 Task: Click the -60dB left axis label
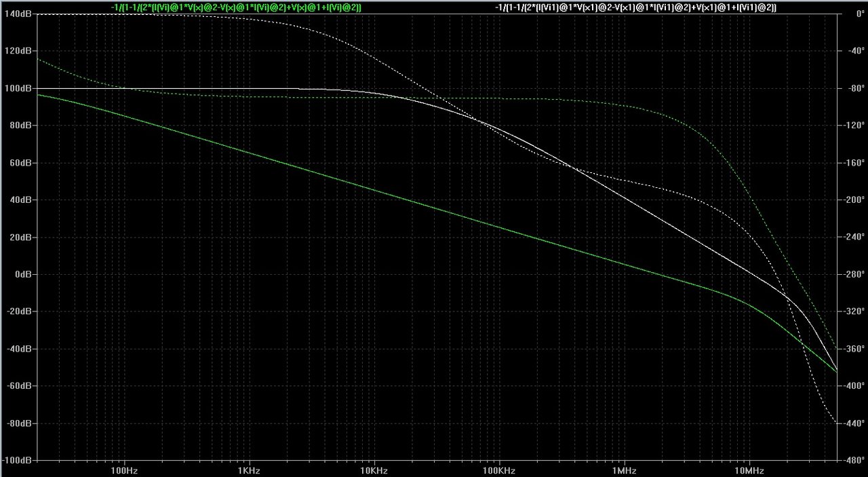[x=19, y=386]
